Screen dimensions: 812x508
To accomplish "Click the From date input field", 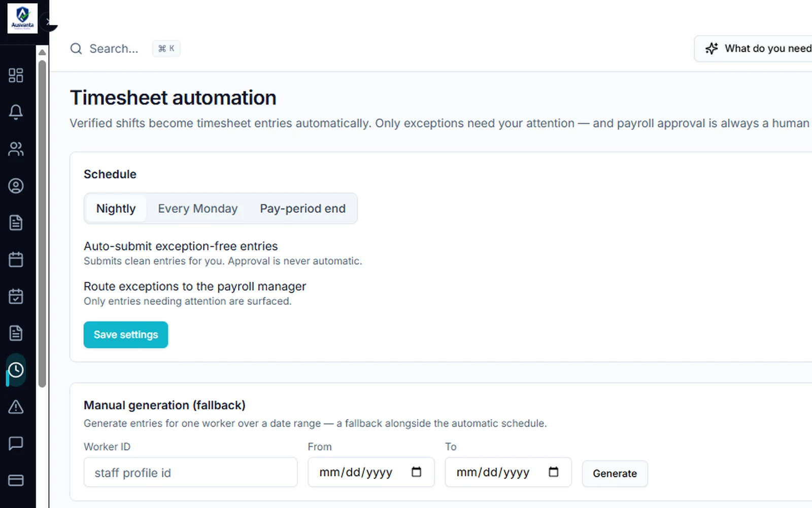I will pyautogui.click(x=371, y=472).
